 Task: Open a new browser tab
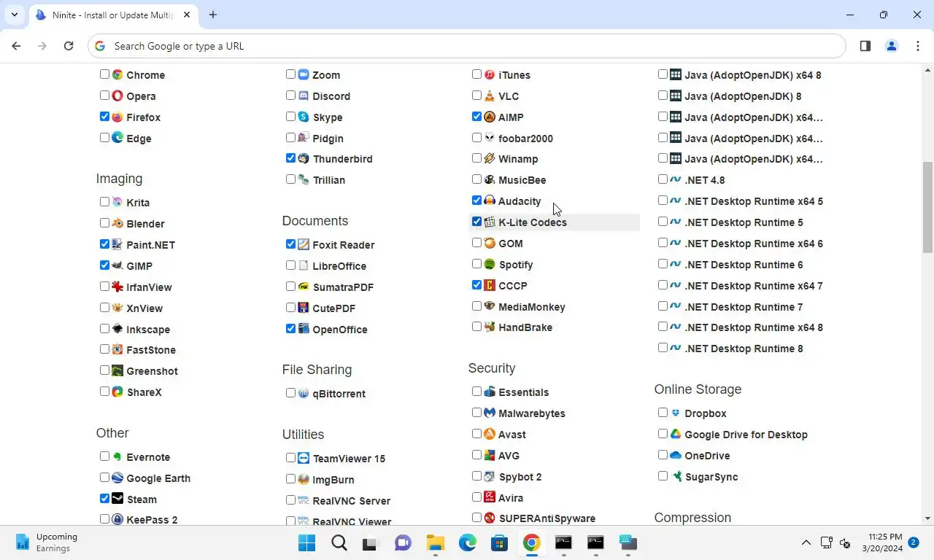[213, 15]
